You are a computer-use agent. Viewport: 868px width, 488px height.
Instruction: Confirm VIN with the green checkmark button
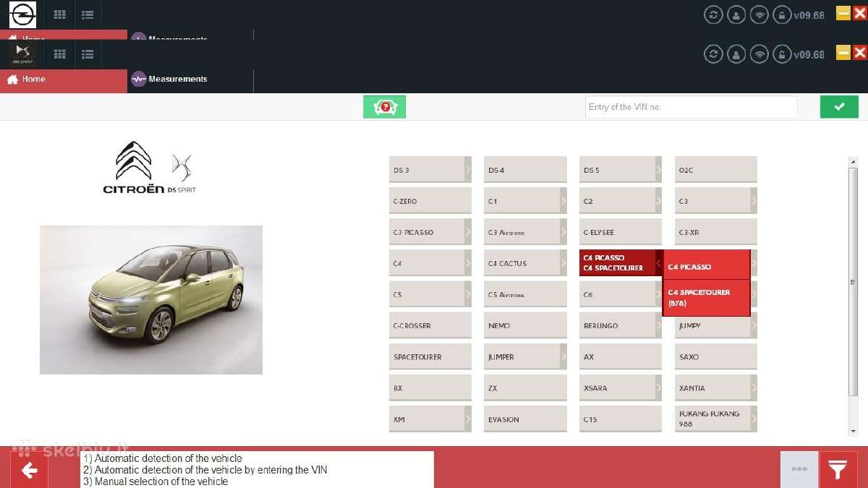pyautogui.click(x=839, y=107)
